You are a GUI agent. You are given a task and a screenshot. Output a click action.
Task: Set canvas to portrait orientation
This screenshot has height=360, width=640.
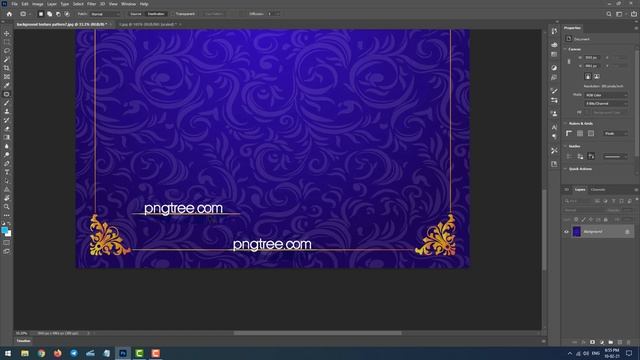[588, 76]
